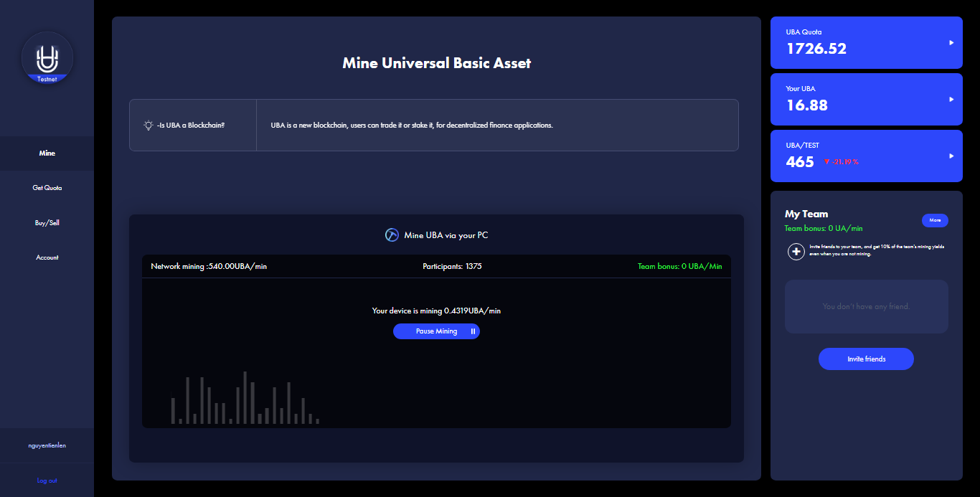Click the plus invite icon in My Team

(796, 252)
